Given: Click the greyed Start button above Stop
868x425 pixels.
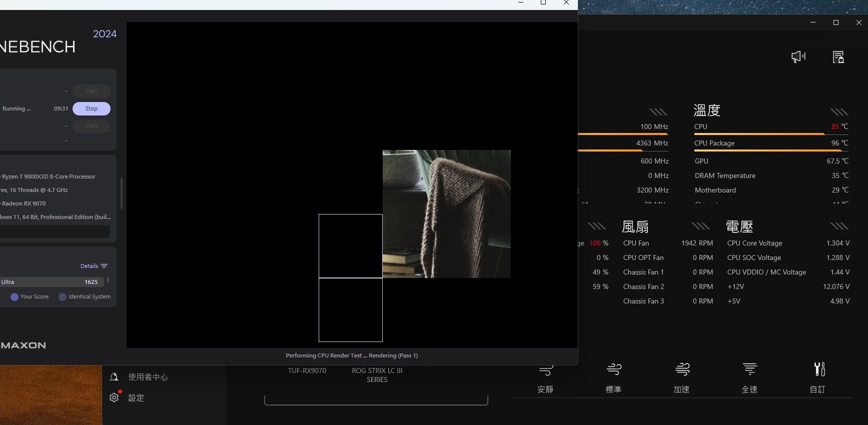Looking at the screenshot, I should [92, 91].
